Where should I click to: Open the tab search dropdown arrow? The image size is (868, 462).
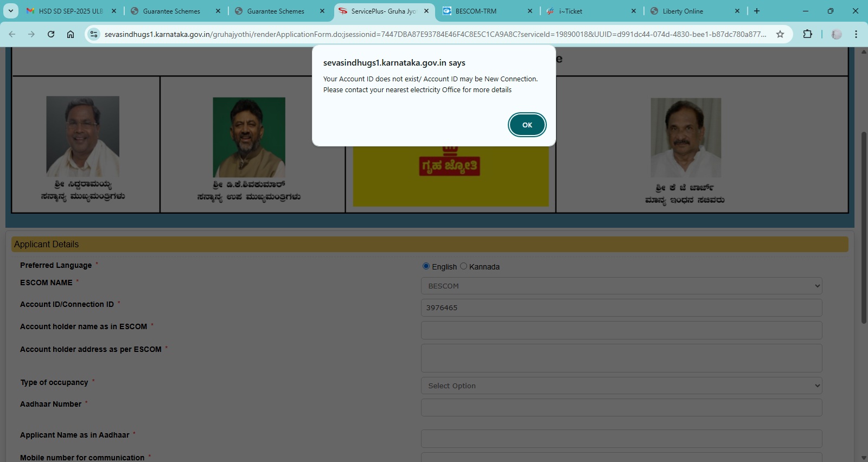point(11,11)
